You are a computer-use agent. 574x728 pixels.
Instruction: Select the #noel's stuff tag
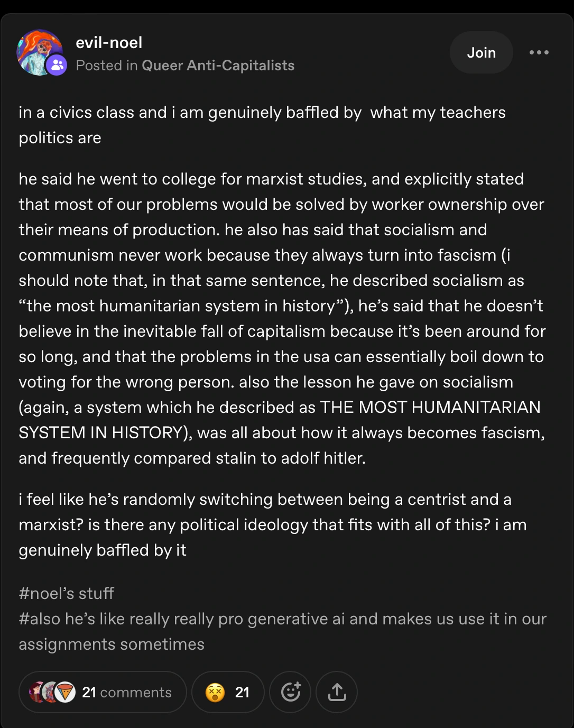click(66, 594)
